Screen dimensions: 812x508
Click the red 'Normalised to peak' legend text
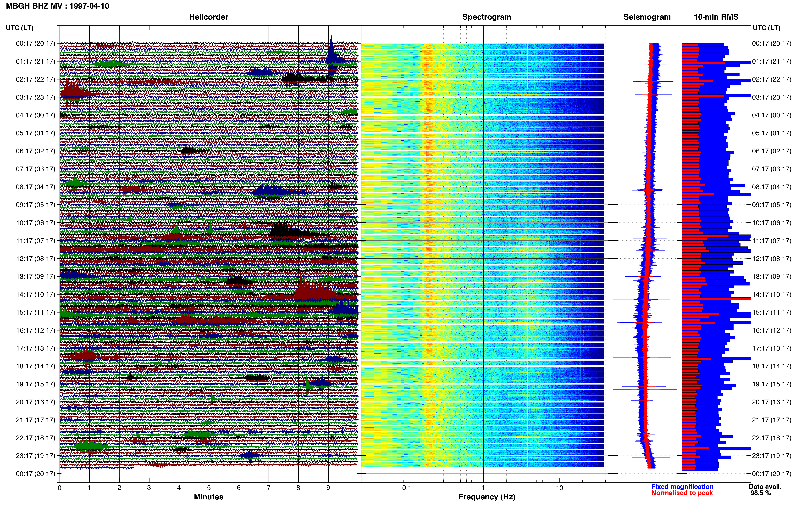[x=682, y=493]
